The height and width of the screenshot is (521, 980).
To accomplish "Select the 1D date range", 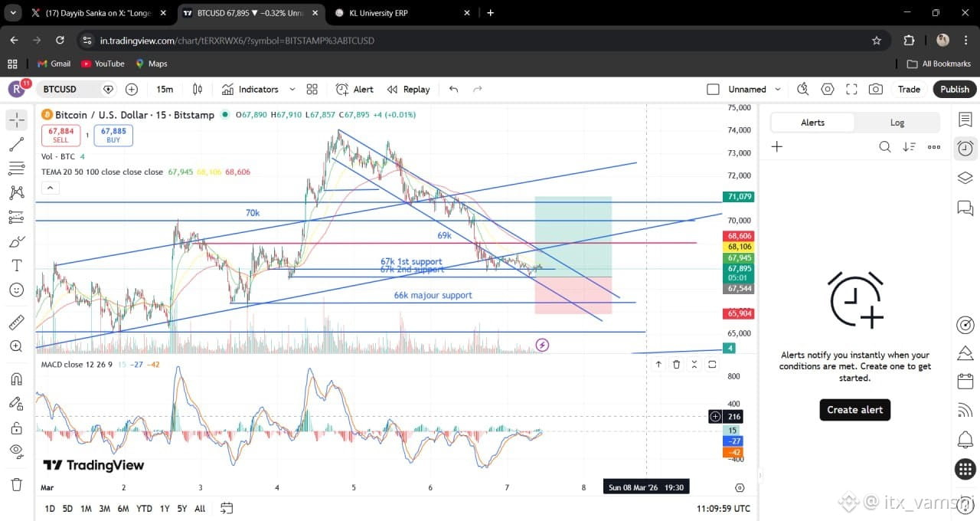I will coord(50,508).
